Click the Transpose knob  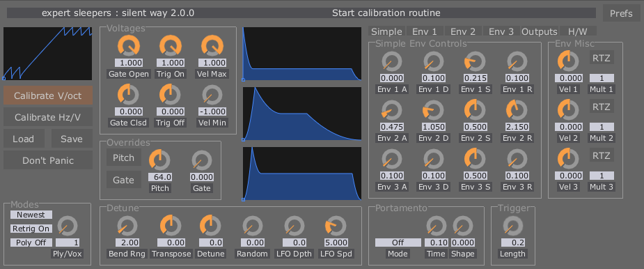click(x=171, y=226)
